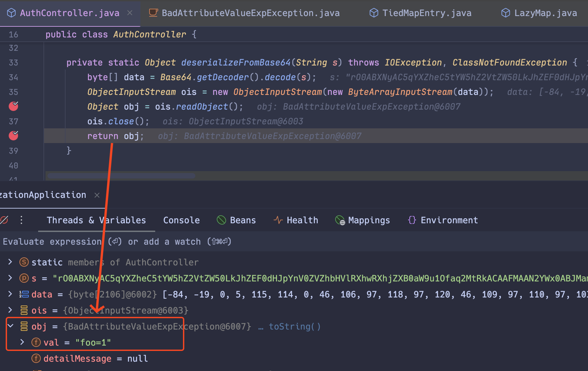Click line number 34 in gutter
The width and height of the screenshot is (588, 371).
point(13,77)
